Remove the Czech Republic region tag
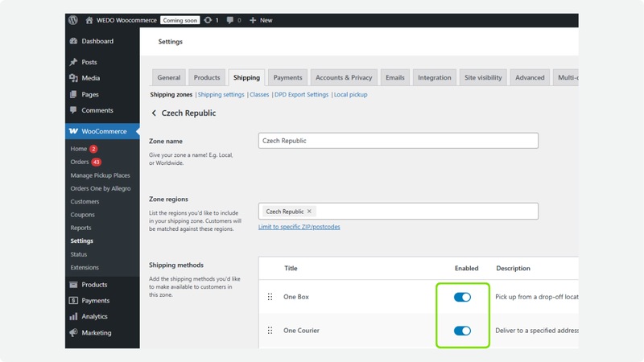The image size is (644, 362). 310,212
